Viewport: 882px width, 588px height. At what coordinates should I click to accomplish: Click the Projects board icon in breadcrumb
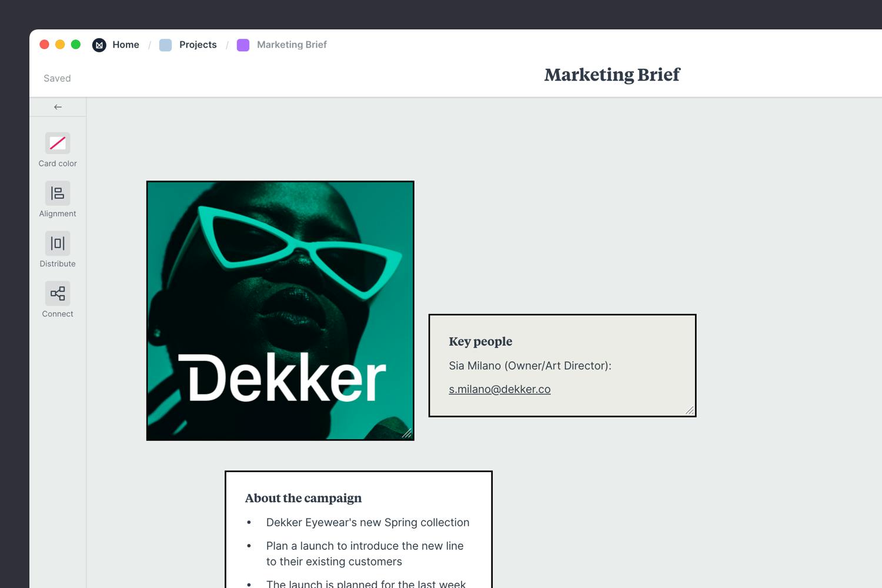(x=165, y=45)
